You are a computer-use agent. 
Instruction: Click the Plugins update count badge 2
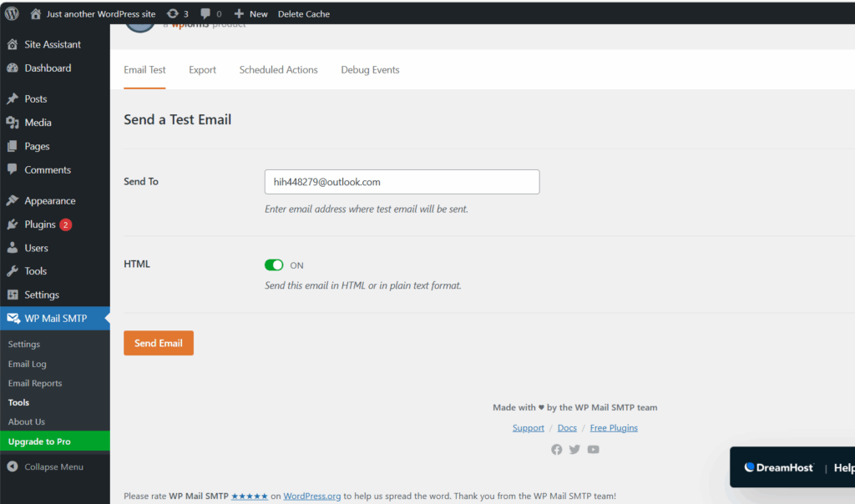coord(65,224)
